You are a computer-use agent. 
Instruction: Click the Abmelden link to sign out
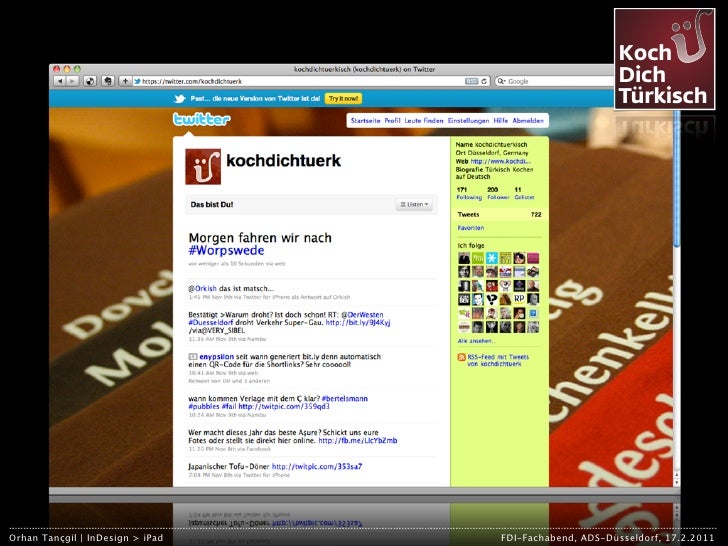click(x=528, y=121)
